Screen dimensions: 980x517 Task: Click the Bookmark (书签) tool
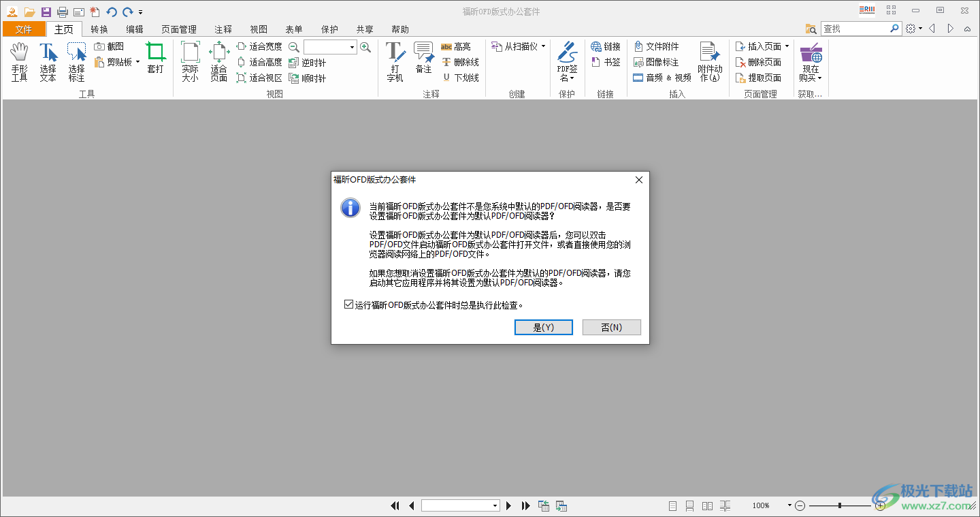point(606,62)
